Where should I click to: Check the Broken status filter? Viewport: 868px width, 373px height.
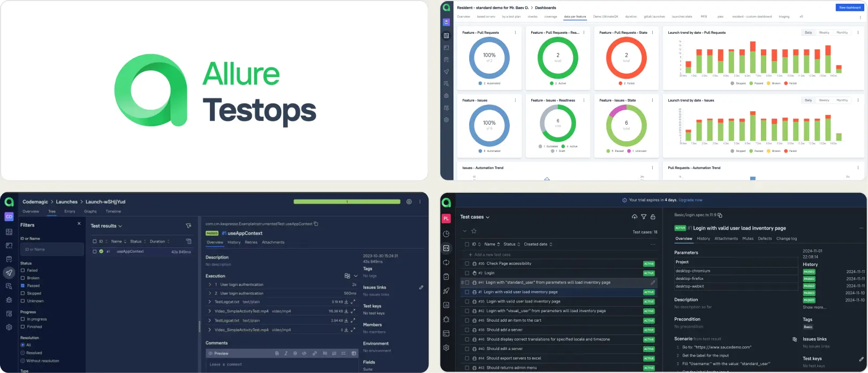click(x=22, y=278)
